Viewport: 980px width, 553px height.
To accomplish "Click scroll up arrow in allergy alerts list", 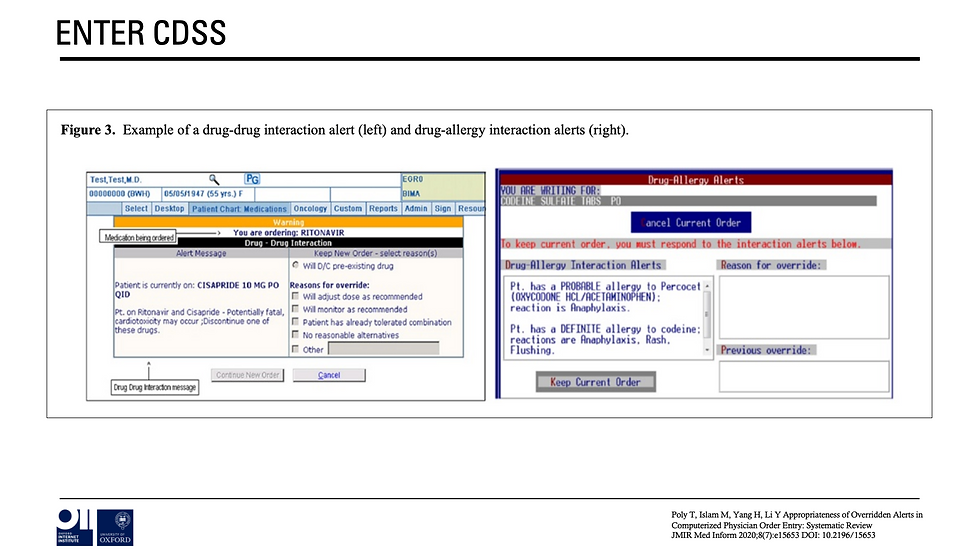I will coord(708,286).
